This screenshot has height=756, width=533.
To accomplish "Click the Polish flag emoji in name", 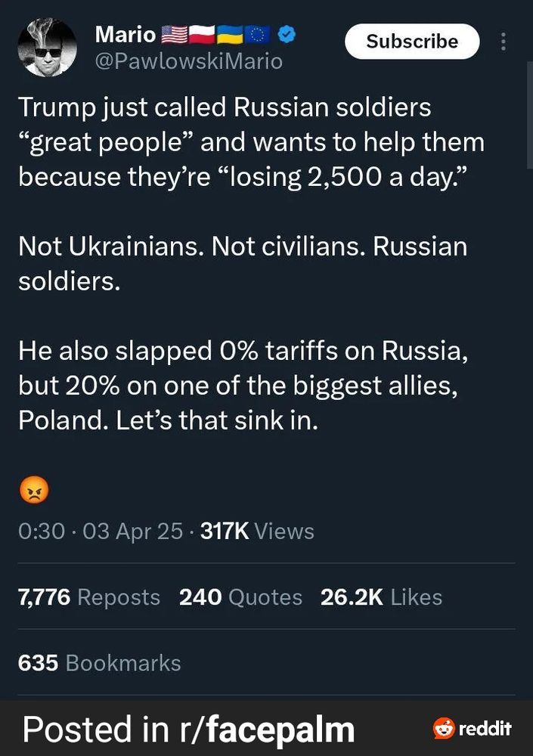I will [x=202, y=34].
